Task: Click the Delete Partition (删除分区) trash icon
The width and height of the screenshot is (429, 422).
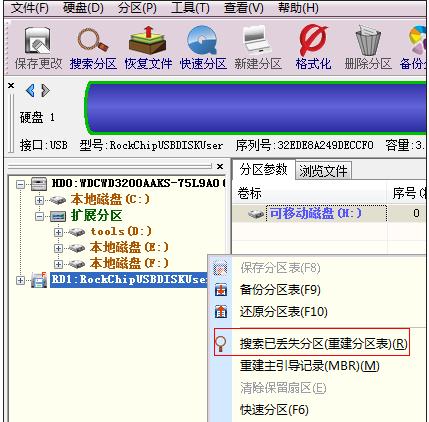Action: pyautogui.click(x=368, y=41)
